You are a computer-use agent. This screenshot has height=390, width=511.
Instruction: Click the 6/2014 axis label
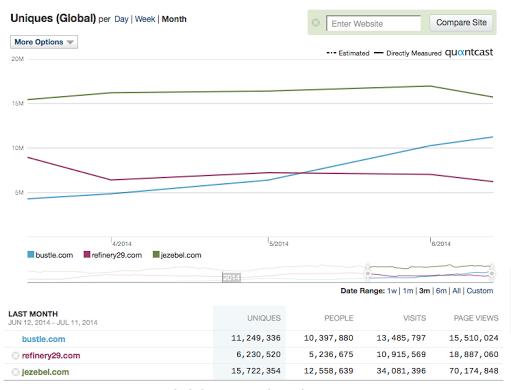pos(441,244)
